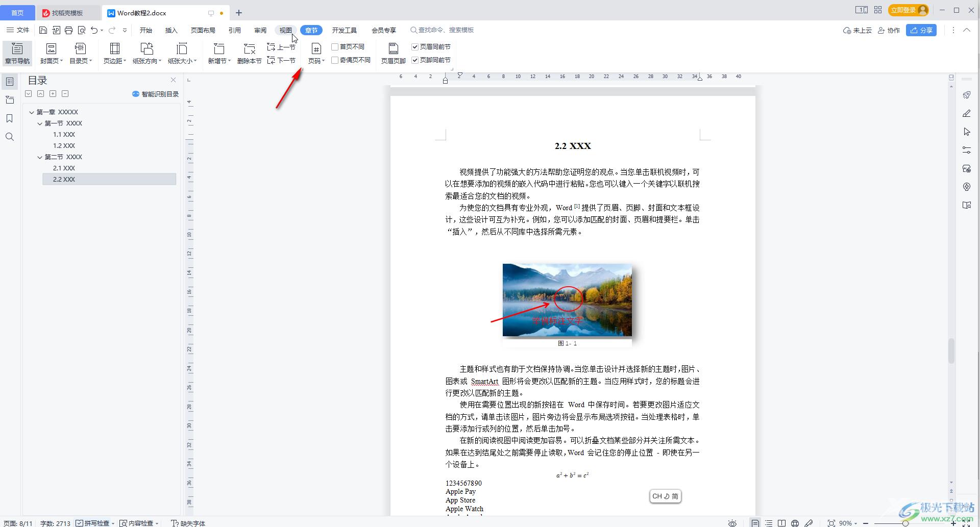Click 立即登录 login button
The width and height of the screenshot is (980, 527).
[x=908, y=10]
